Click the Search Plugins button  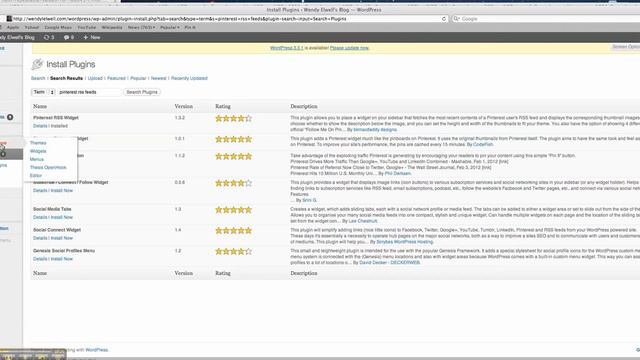[142, 92]
